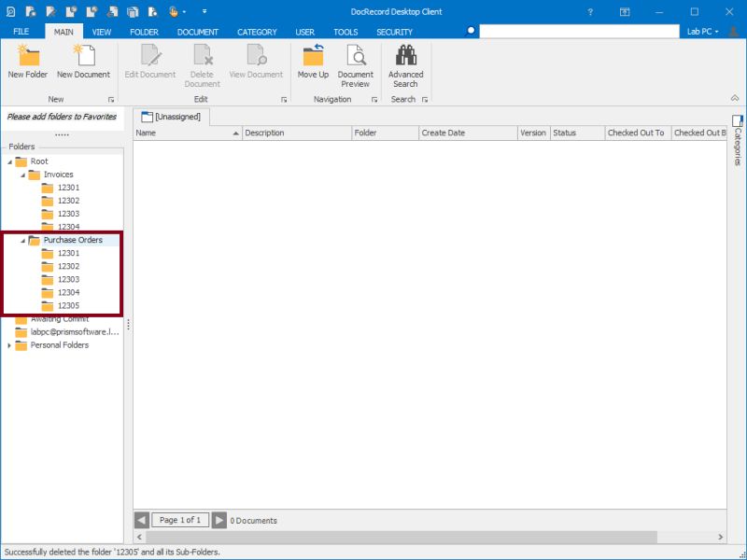Go to the previous page of documents

click(x=142, y=521)
